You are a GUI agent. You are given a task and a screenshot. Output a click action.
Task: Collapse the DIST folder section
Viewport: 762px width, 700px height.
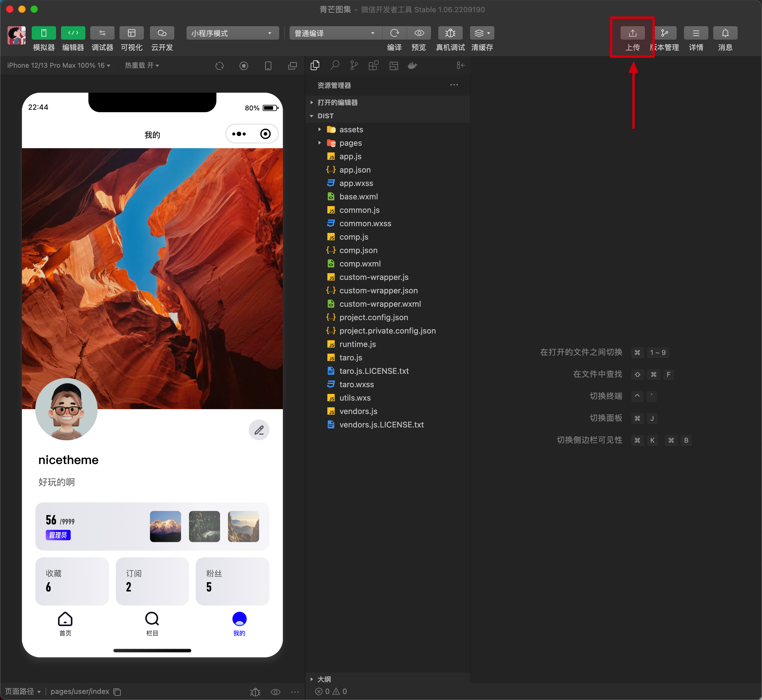click(x=387, y=116)
